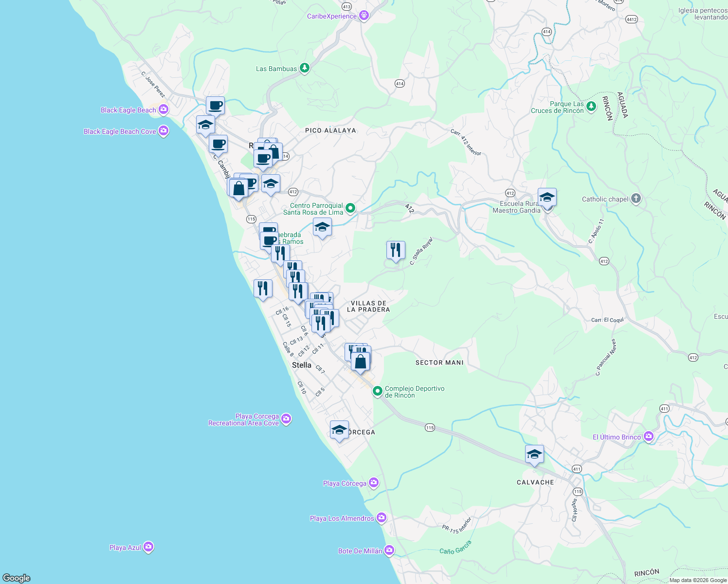
Task: Click the Parque Las Cruces de Rincón tree marker
Action: [591, 106]
